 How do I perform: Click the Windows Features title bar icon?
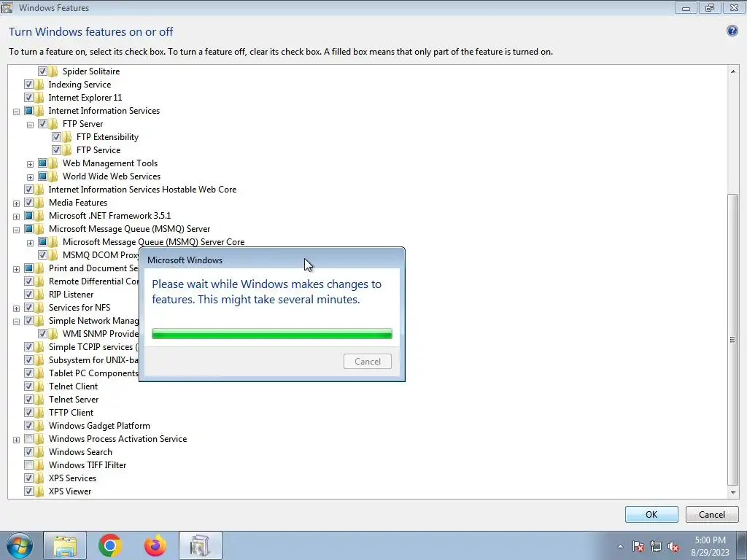pyautogui.click(x=7, y=7)
